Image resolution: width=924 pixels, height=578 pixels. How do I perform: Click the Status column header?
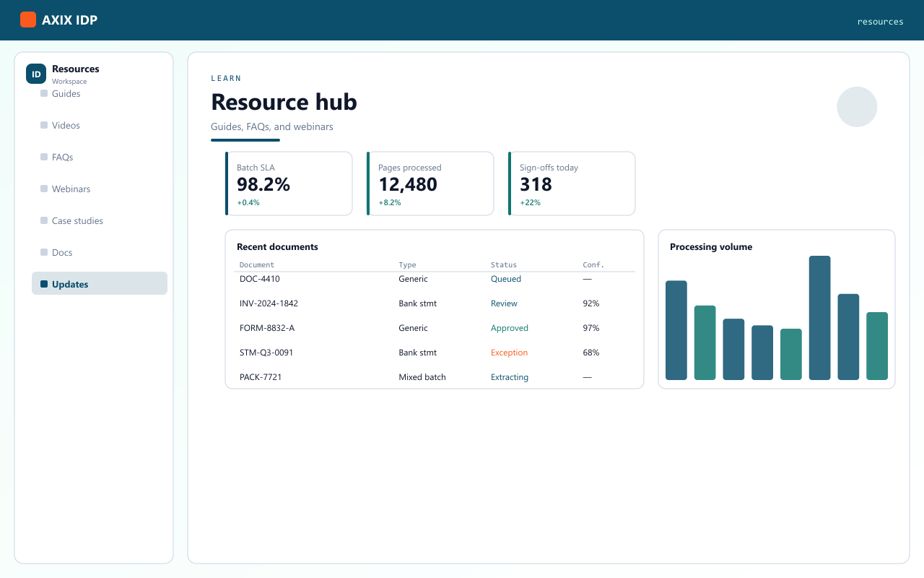504,265
